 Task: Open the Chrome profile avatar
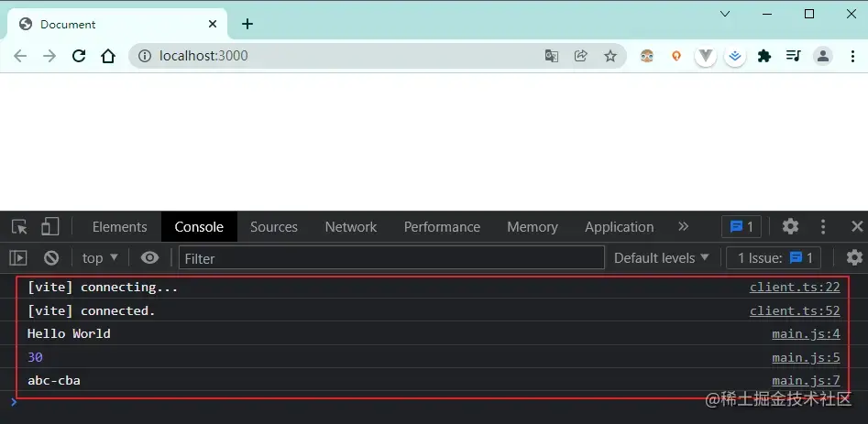[x=822, y=56]
